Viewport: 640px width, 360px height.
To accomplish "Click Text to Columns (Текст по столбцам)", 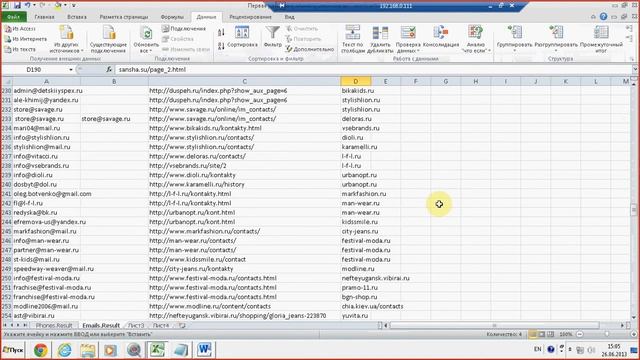I will pos(353,39).
